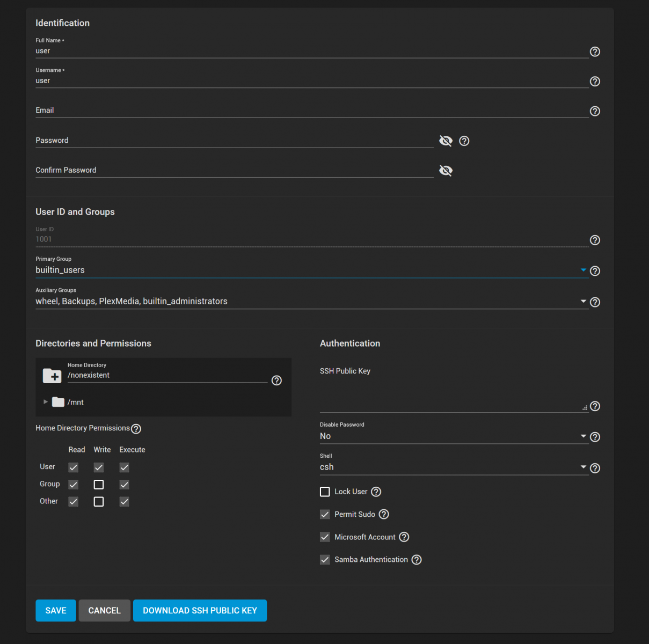Image resolution: width=649 pixels, height=644 pixels.
Task: Expand the /mnt directory tree
Action: [46, 402]
